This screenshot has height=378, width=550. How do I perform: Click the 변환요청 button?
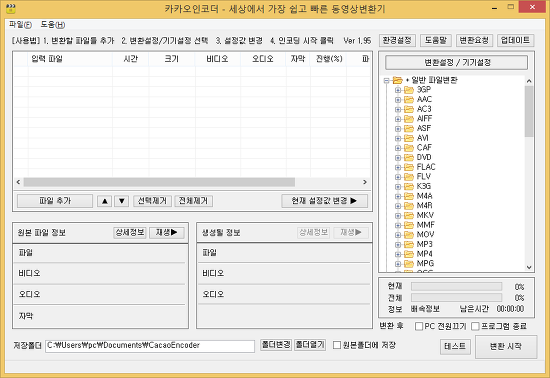474,40
